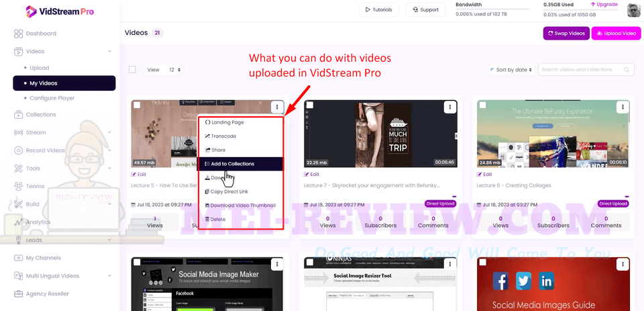Screen dimensions: 644x311
Task: Click the My Channels icon
Action: pyautogui.click(x=19, y=258)
